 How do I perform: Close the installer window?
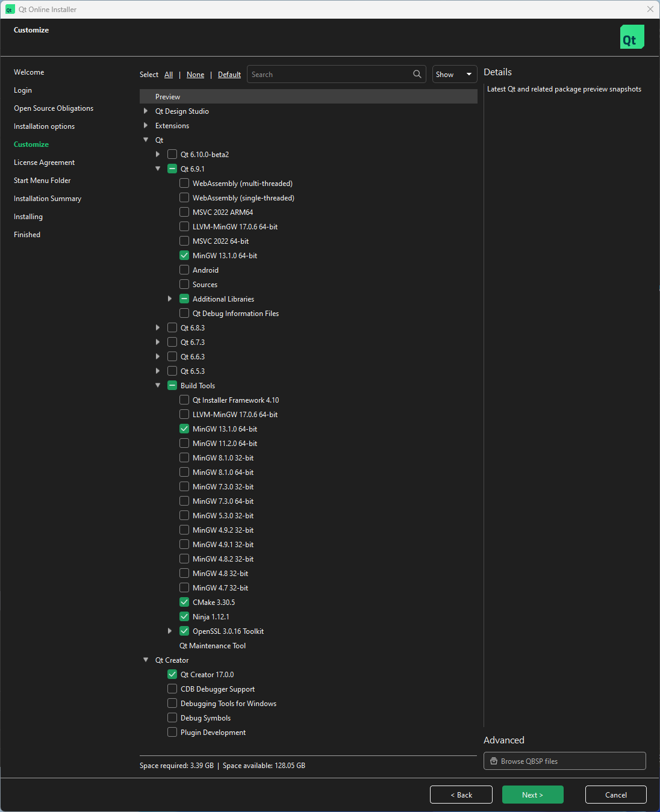[x=650, y=10]
